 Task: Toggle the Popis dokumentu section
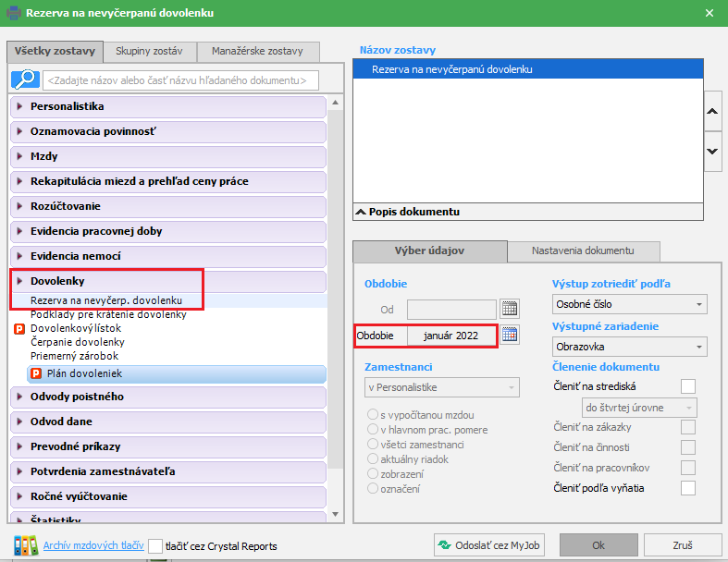click(x=528, y=212)
